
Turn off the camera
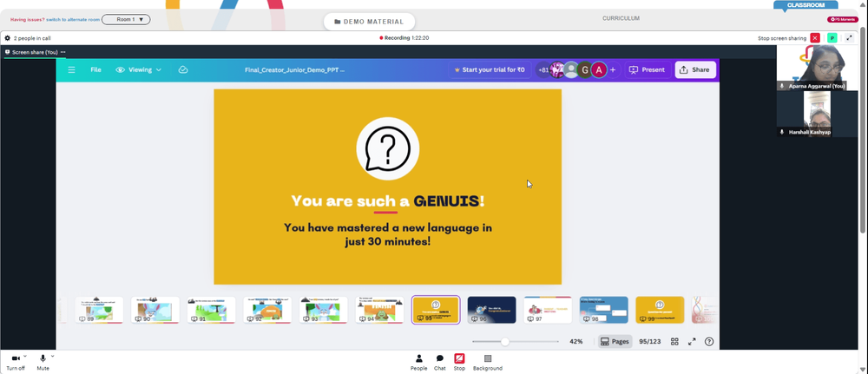point(16,363)
